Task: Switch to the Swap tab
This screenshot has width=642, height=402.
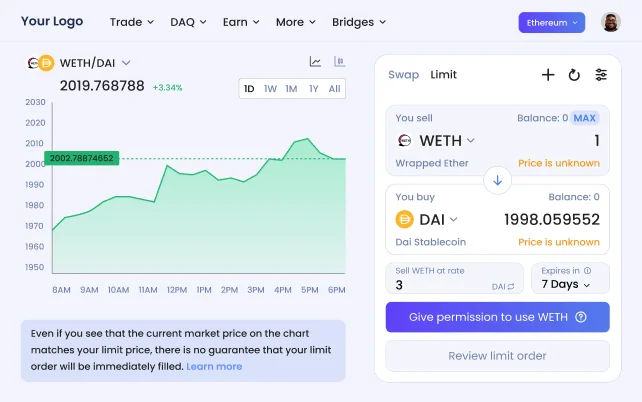Action: tap(404, 75)
